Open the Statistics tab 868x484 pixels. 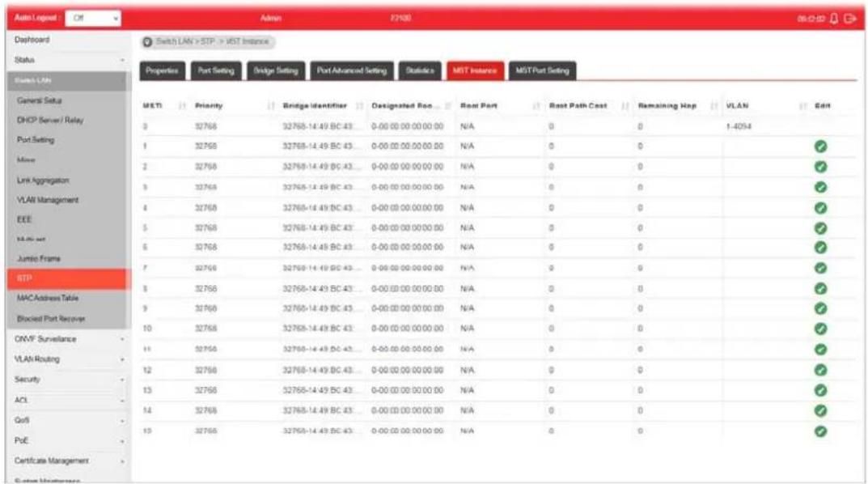tap(420, 71)
